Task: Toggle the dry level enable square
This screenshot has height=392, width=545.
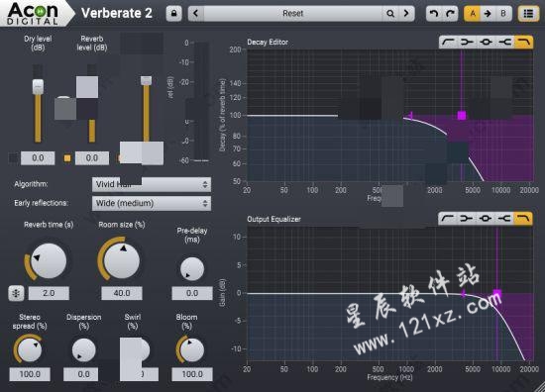Action: point(14,158)
